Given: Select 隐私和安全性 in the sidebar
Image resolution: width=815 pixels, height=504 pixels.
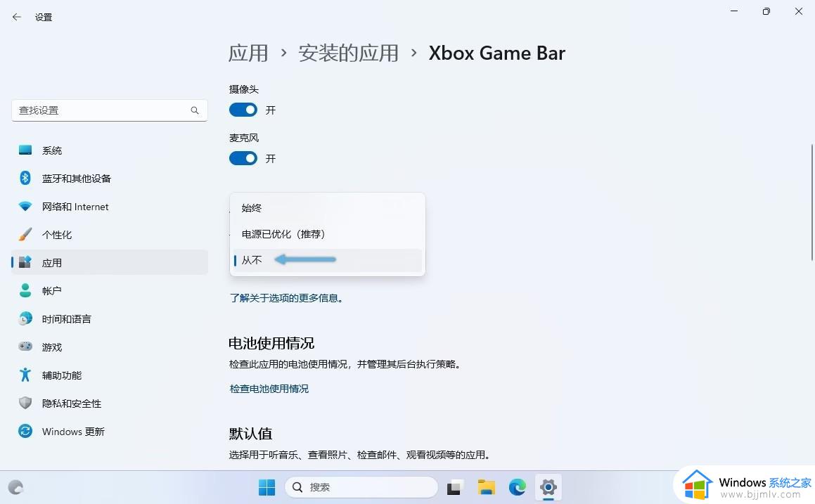Looking at the screenshot, I should [110, 403].
